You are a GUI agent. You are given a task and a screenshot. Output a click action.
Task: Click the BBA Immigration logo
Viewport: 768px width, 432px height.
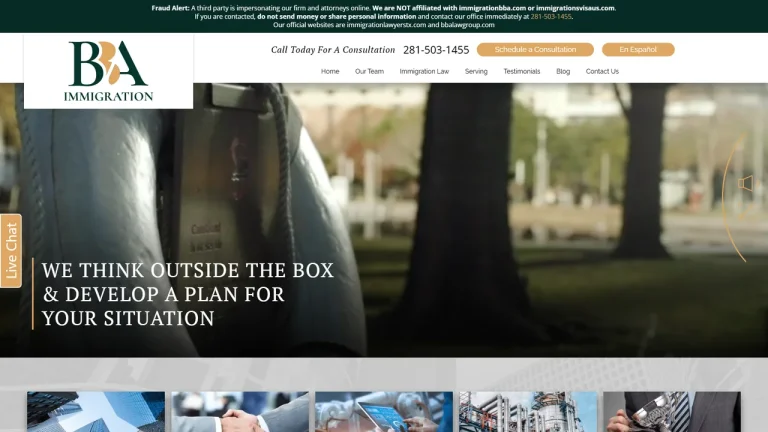tap(108, 71)
